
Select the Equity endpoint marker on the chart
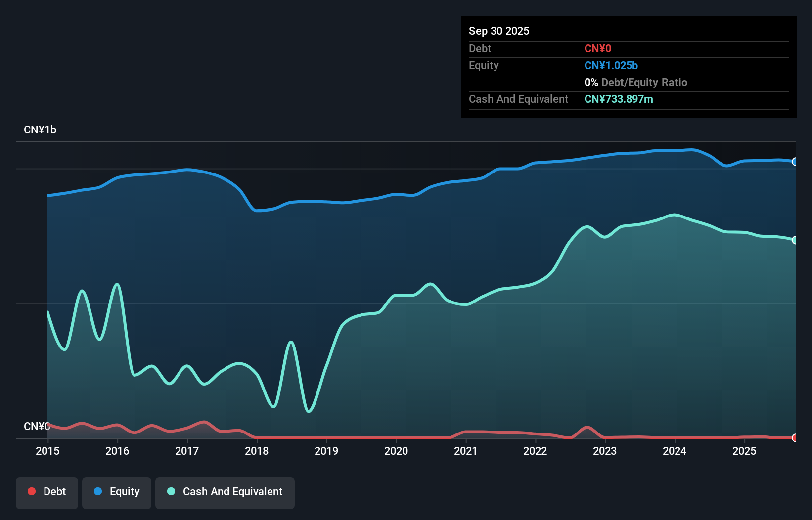point(795,162)
